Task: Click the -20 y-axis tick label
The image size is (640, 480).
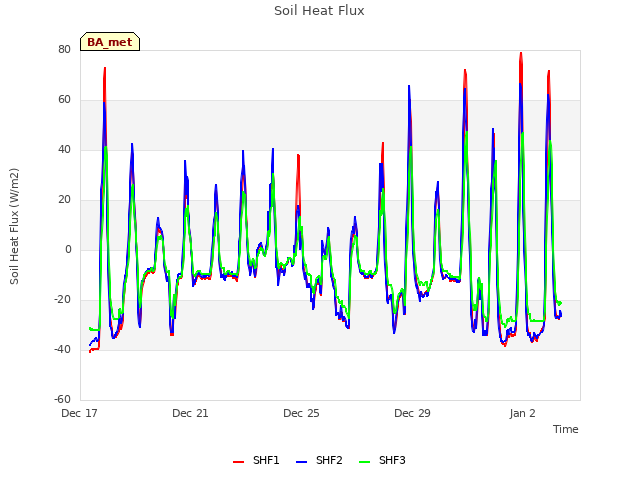Action: click(62, 300)
